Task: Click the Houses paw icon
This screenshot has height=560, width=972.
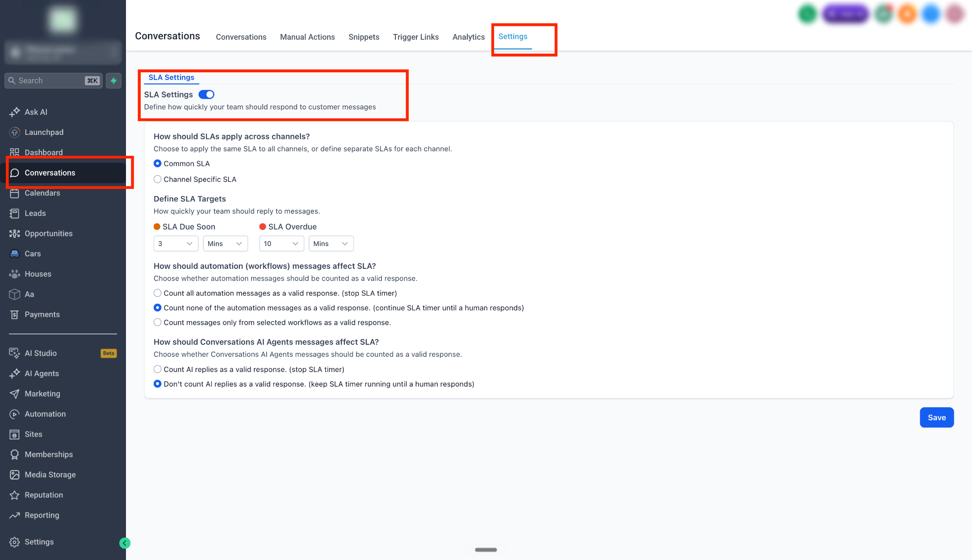Action: click(x=14, y=274)
